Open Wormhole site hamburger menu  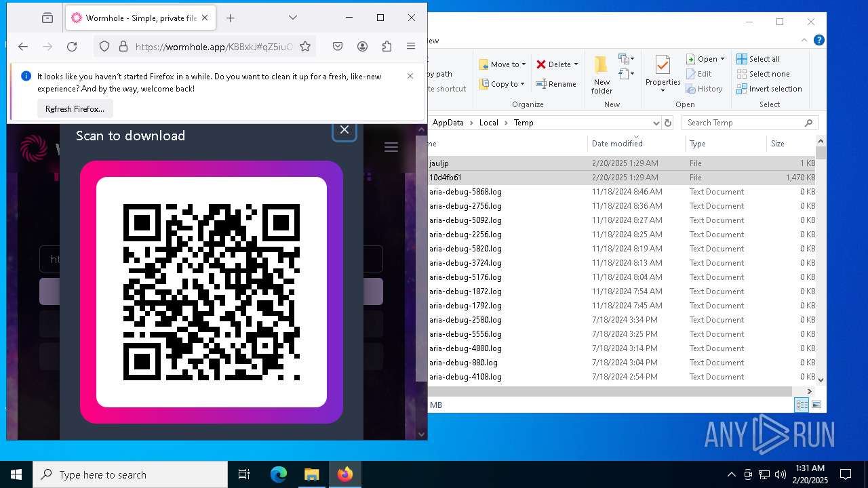pos(391,147)
